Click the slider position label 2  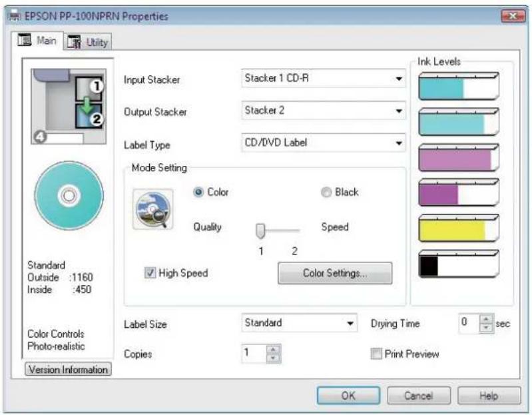tap(294, 251)
